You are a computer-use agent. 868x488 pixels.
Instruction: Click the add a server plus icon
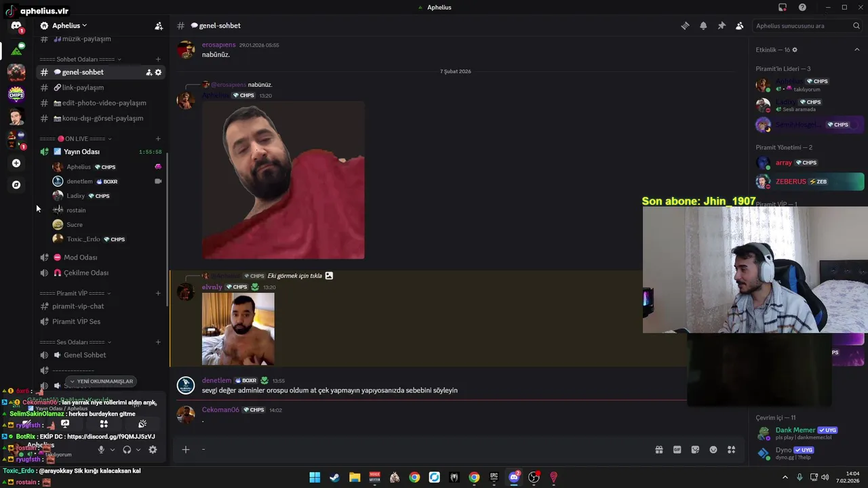(16, 163)
